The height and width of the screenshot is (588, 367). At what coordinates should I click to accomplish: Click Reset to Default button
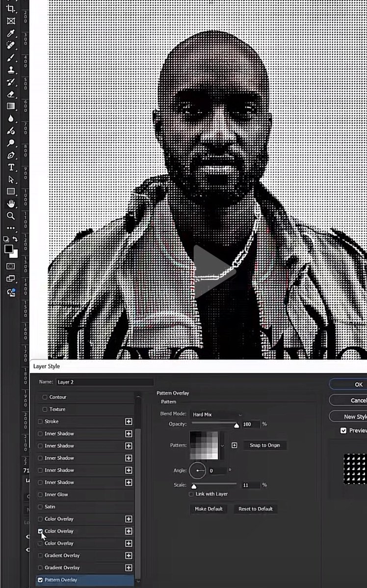pos(255,509)
